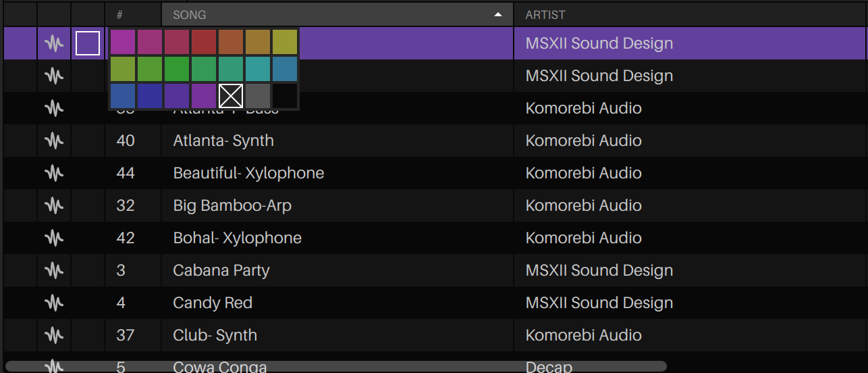Screen dimensions: 868x373
Task: Select the song Atlanta- Synth
Action: click(223, 141)
